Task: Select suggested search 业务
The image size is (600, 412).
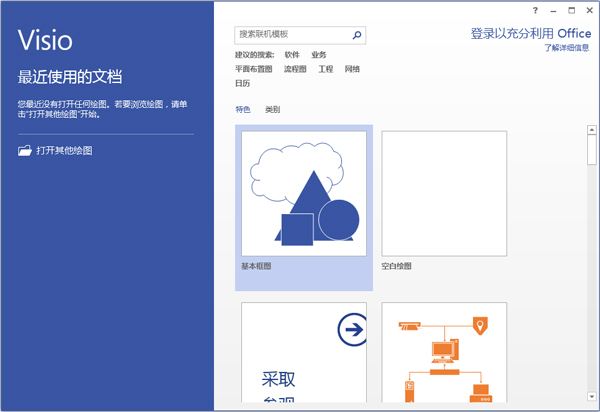Action: click(x=318, y=55)
